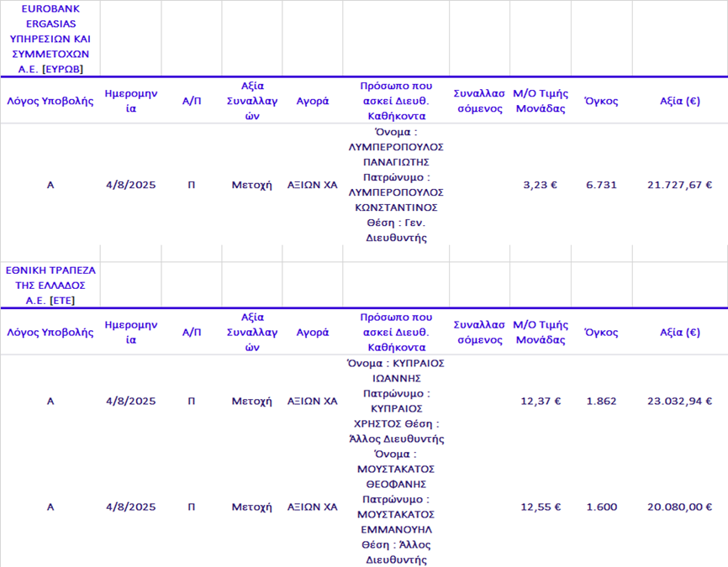Select the ΜΟΥΣΤΑΚΑΤΟΣ ΘΕΟΦΑΝΗΣ person cell
The width and height of the screenshot is (728, 567).
pyautogui.click(x=396, y=507)
